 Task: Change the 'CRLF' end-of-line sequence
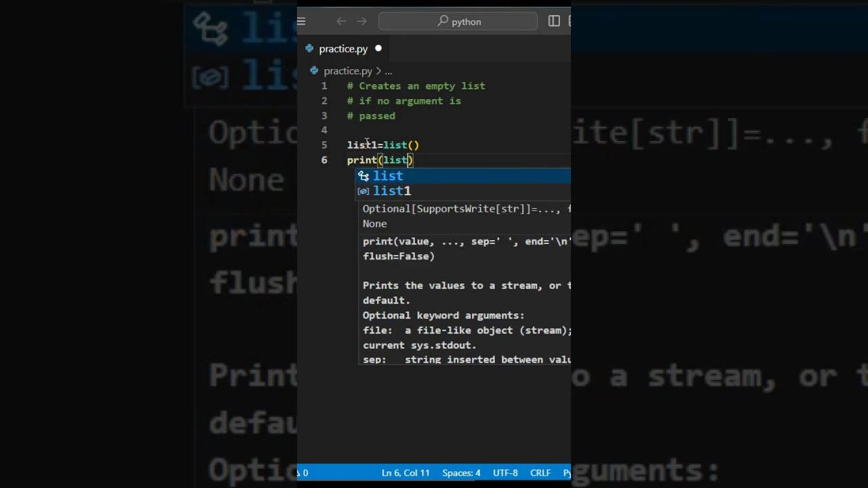tap(540, 473)
